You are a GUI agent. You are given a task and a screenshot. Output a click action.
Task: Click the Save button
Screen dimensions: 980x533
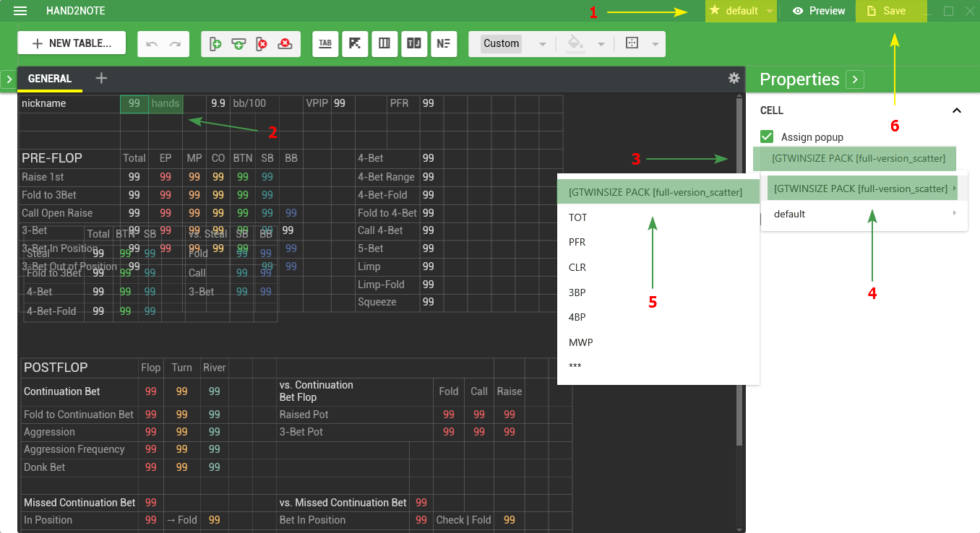891,11
